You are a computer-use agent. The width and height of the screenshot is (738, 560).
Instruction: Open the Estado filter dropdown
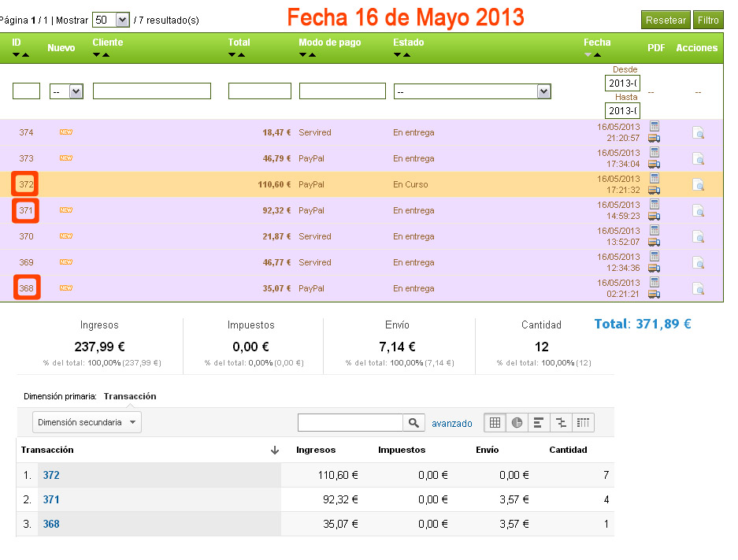pyautogui.click(x=472, y=91)
